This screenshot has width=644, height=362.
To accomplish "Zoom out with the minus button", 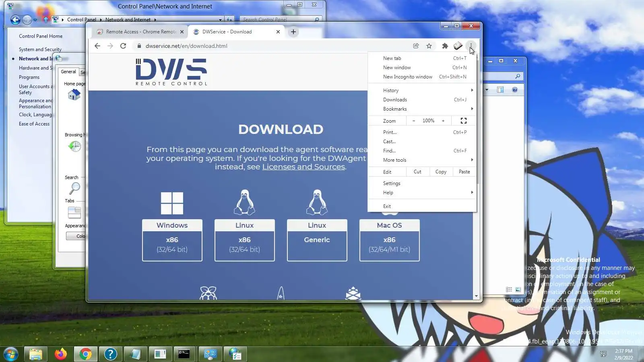I will click(x=414, y=121).
